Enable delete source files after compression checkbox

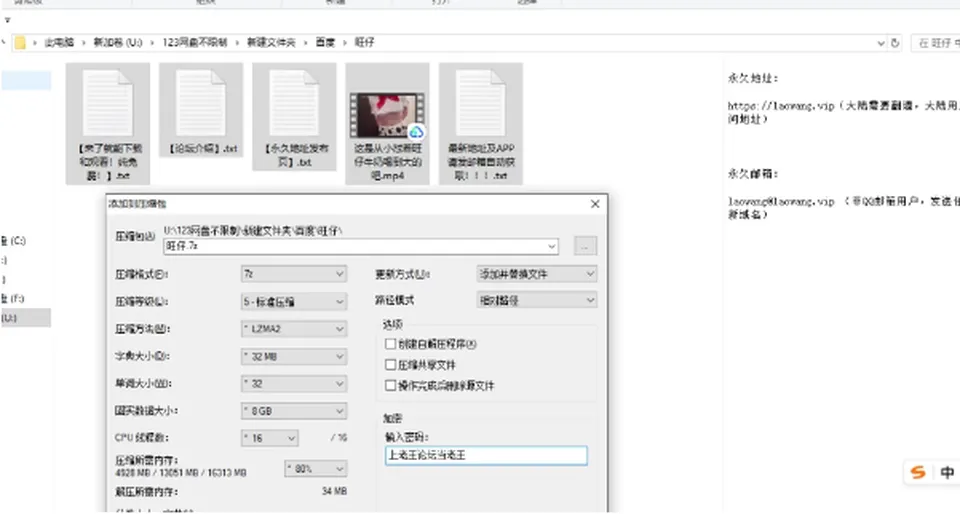tap(391, 386)
